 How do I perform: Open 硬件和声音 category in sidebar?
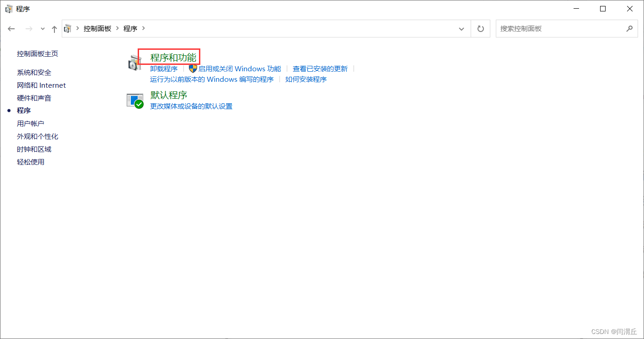click(34, 98)
